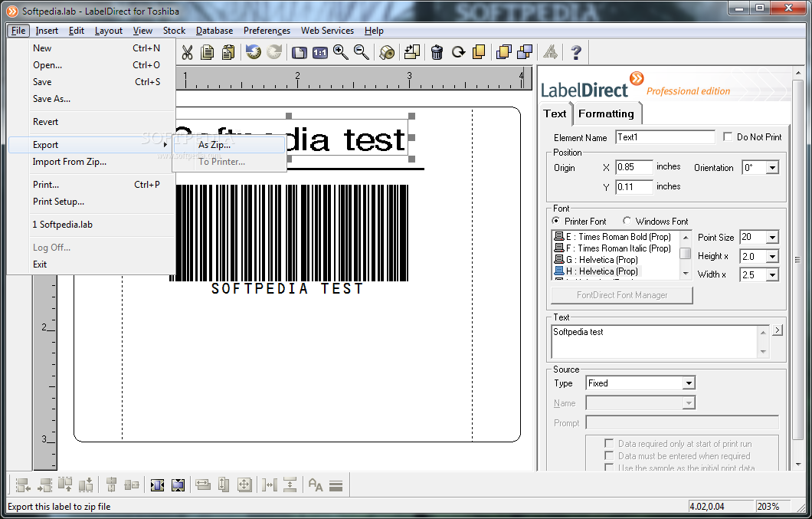Click the question mark Help icon

coord(576,52)
